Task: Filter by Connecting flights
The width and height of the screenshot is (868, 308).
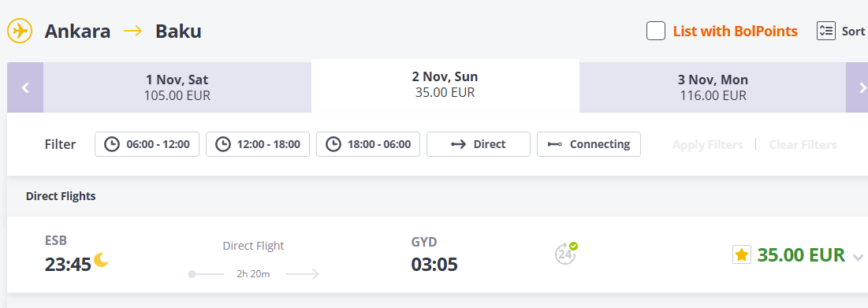Action: click(x=589, y=144)
